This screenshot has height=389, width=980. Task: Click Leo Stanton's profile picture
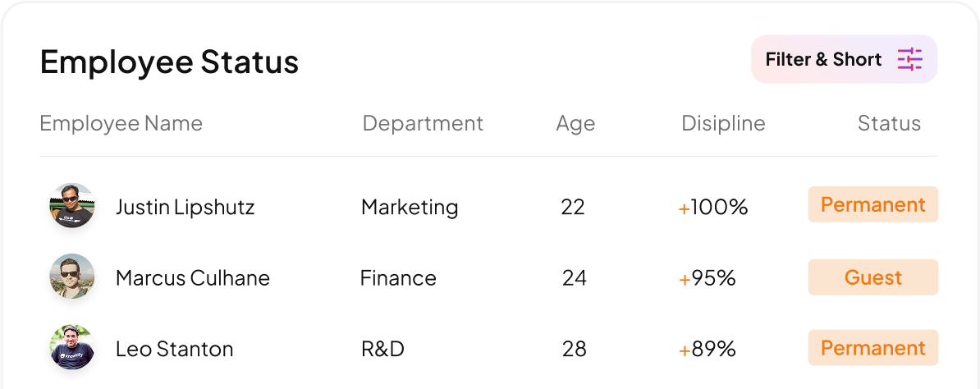click(x=72, y=347)
